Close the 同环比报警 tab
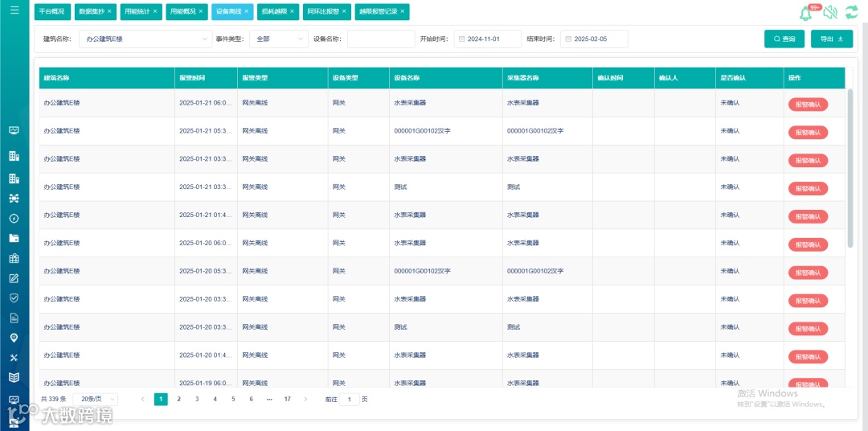 click(344, 11)
